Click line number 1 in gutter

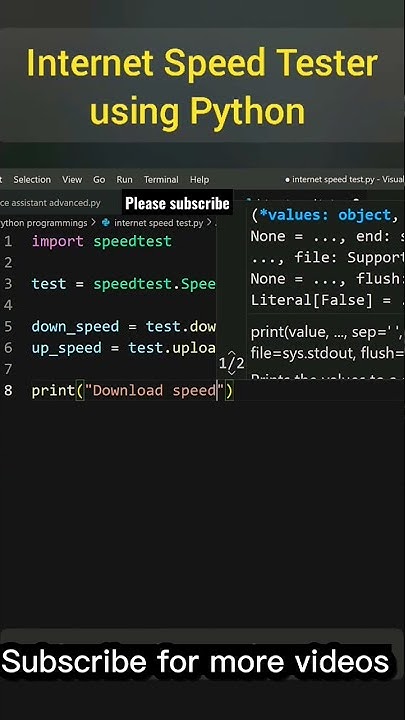tap(8, 241)
